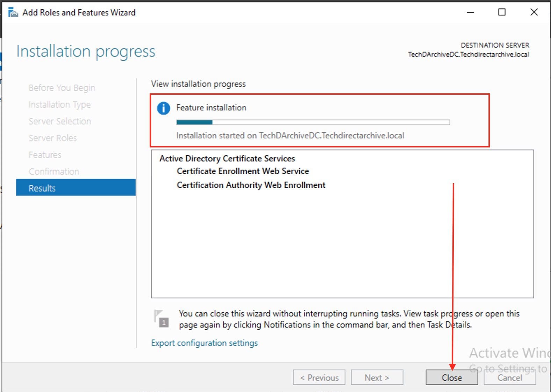The image size is (551, 392).
Task: Maximize the wizard window
Action: (502, 13)
